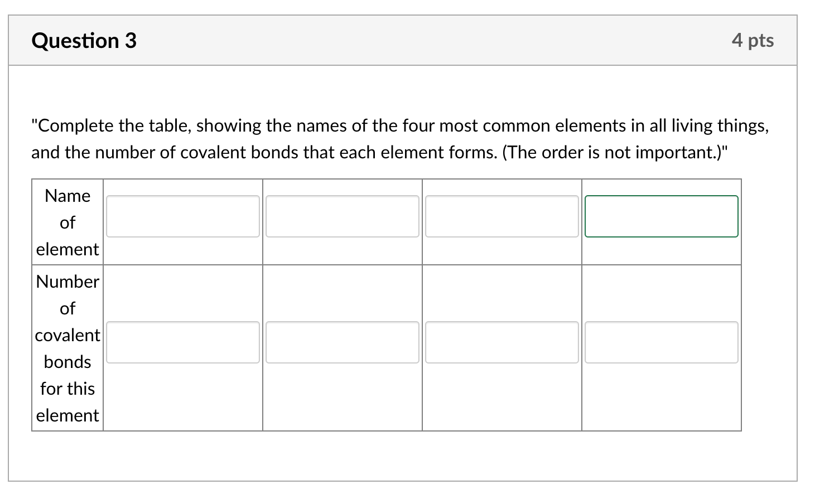Click "for this" in the row header
The height and width of the screenshot is (504, 839).
coord(67,389)
